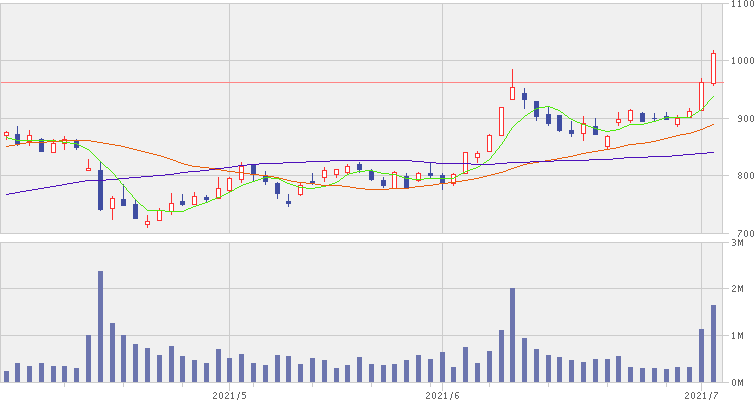Click the 2021/7 date label
Screen dimensions: 755x400
(702, 394)
